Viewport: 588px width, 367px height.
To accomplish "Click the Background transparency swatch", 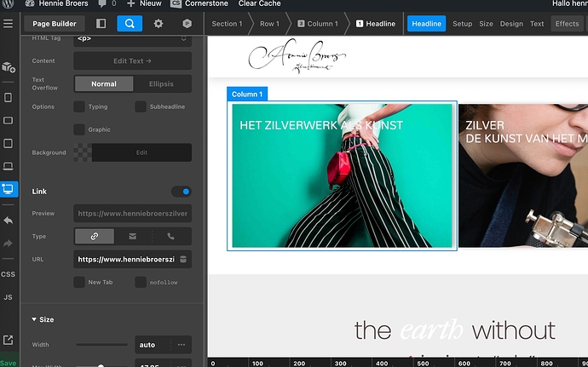I will click(x=83, y=152).
